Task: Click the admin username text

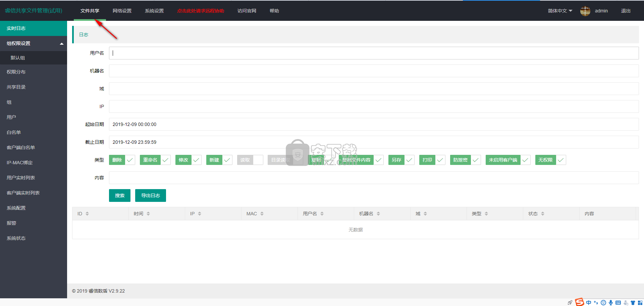Action: click(601, 11)
